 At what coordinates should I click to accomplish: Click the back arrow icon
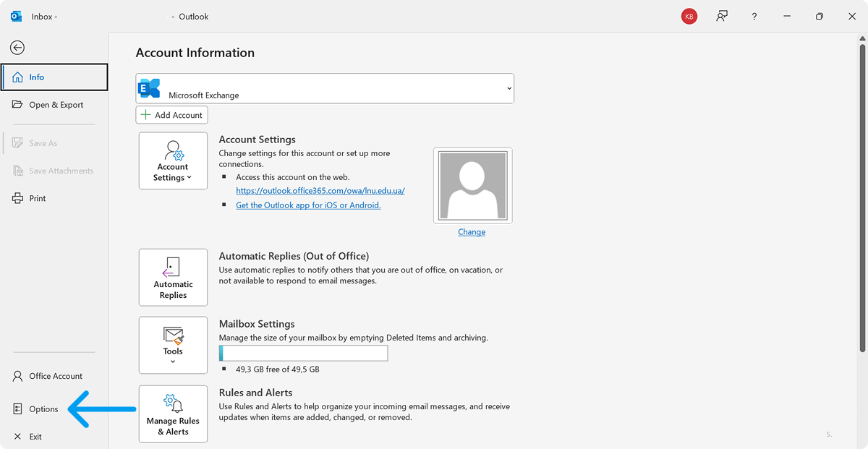[17, 48]
